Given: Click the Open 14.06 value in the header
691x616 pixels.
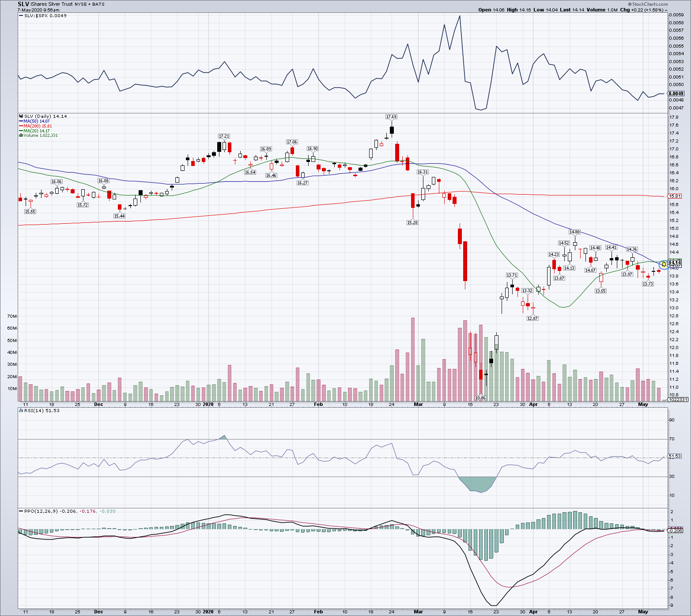Looking at the screenshot, I should 491,10.
